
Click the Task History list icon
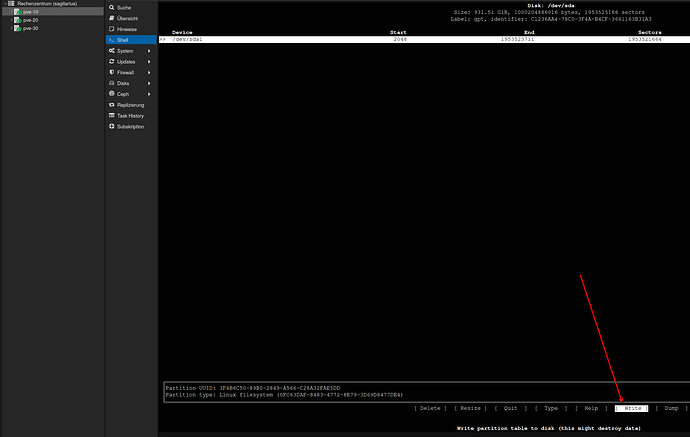coord(112,115)
